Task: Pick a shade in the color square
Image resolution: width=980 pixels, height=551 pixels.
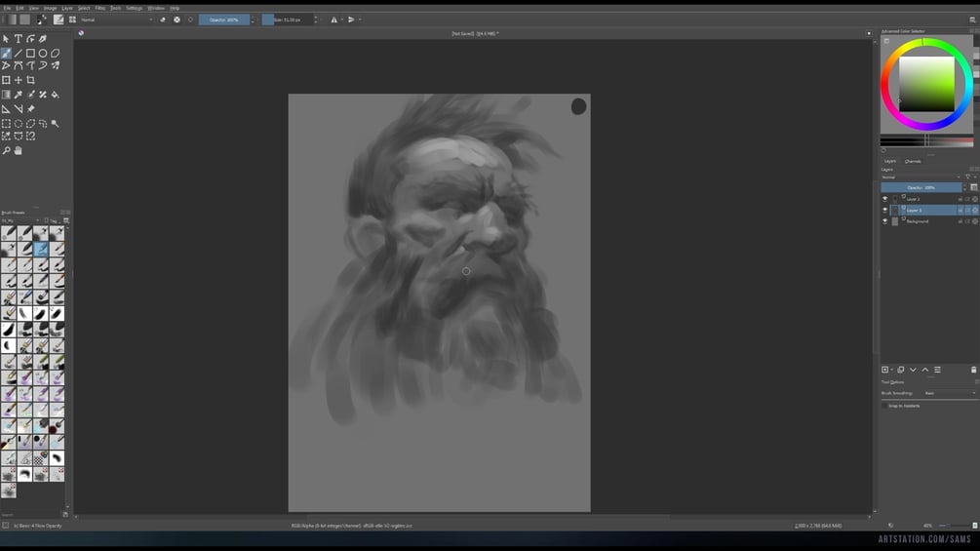Action: click(927, 84)
